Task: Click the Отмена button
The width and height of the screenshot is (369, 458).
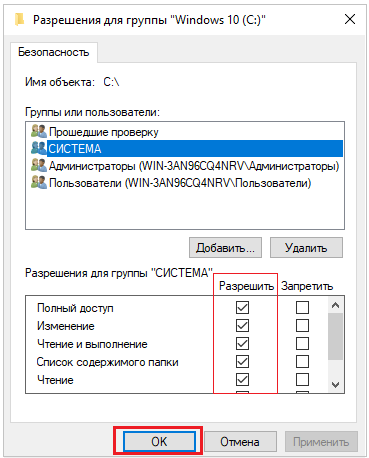Action: [x=240, y=442]
